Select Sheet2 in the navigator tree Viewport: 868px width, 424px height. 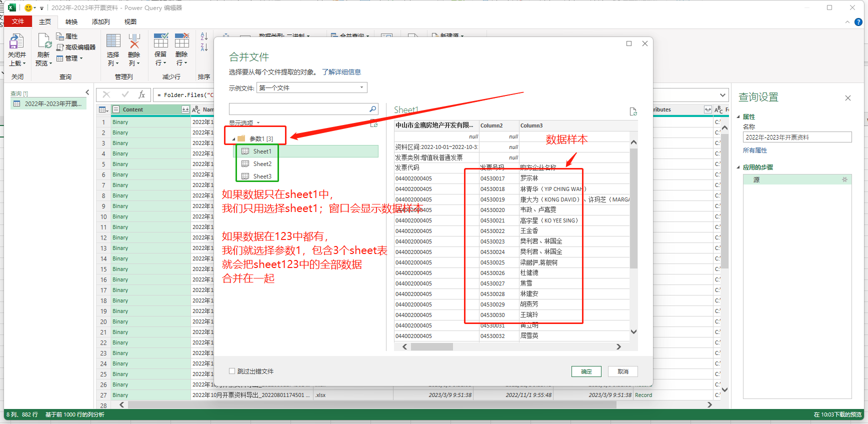coord(262,164)
